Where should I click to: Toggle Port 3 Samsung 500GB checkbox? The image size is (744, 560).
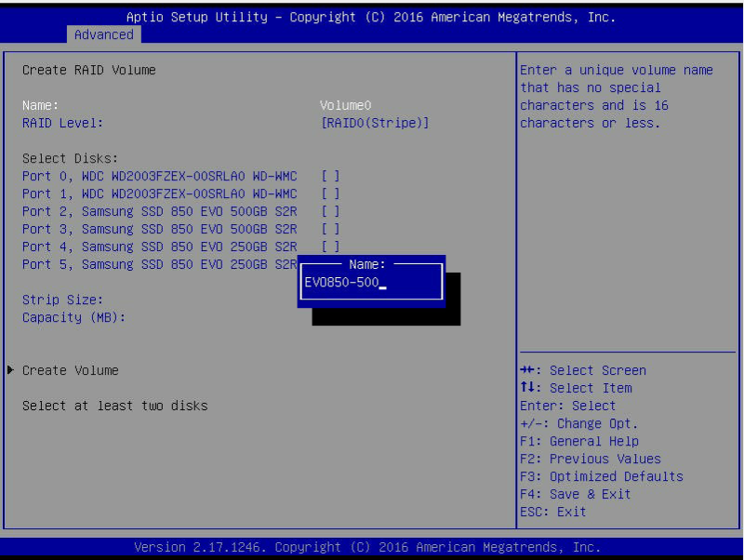(x=330, y=229)
